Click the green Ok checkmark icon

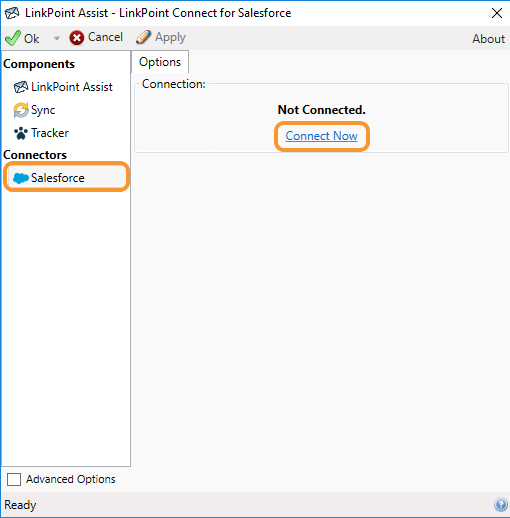(13, 38)
